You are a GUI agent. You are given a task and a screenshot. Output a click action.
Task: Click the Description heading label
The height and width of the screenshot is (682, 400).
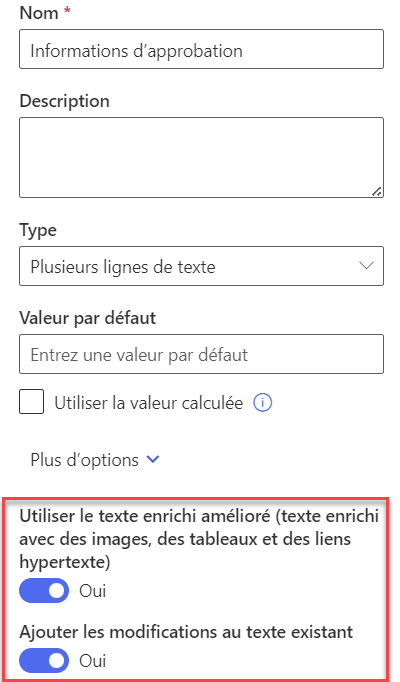(64, 101)
